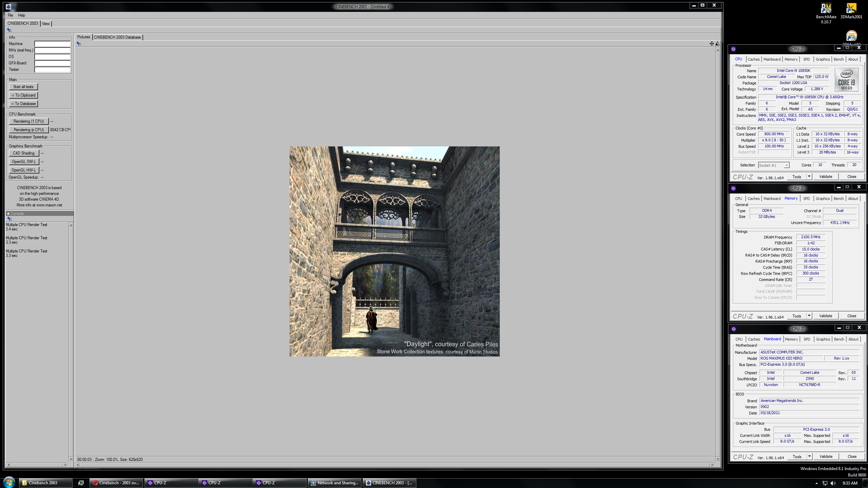
Task: Click the CPU-Z icon in the Mainboard window title bar
Action: coord(734,329)
